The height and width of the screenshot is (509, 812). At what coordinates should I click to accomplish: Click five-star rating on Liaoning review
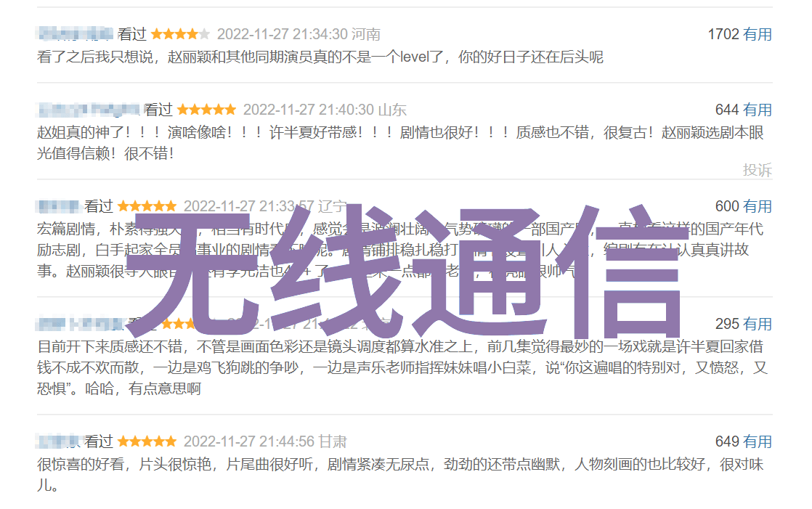pyautogui.click(x=147, y=206)
